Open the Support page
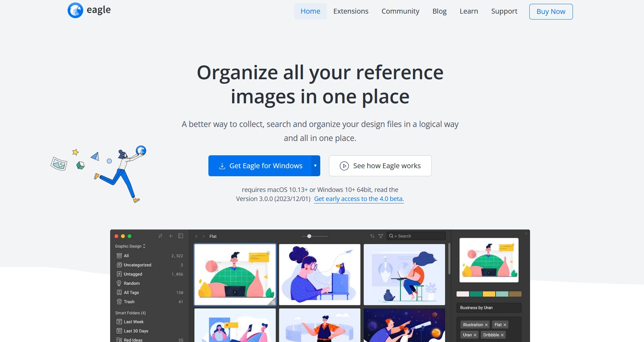The height and width of the screenshot is (342, 644). coord(504,11)
